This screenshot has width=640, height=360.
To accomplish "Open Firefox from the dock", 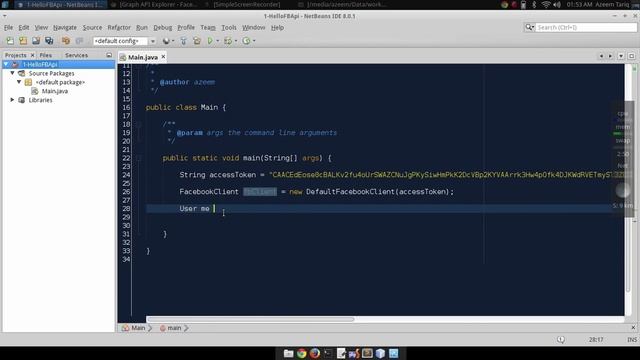I will coord(315,353).
